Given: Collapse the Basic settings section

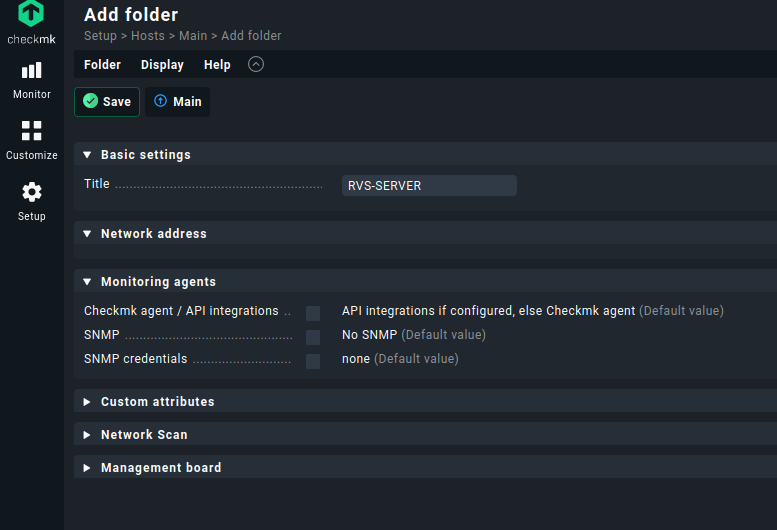Looking at the screenshot, I should click(87, 155).
